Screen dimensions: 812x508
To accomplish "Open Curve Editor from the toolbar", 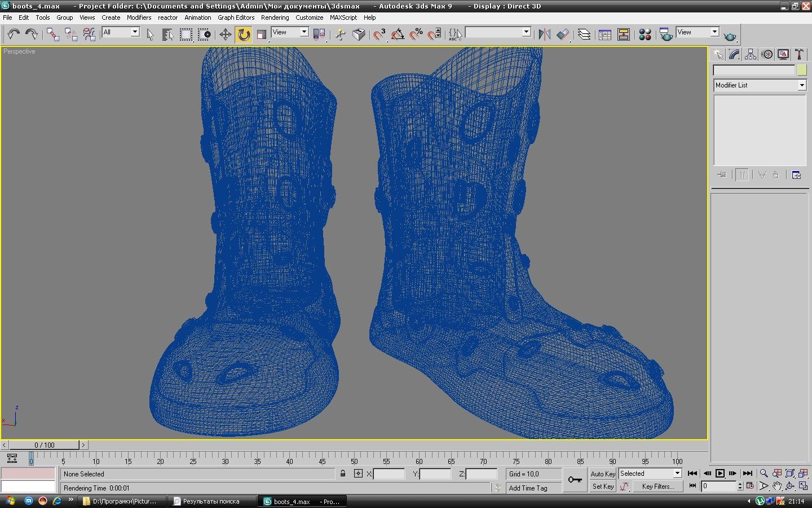I will [604, 34].
